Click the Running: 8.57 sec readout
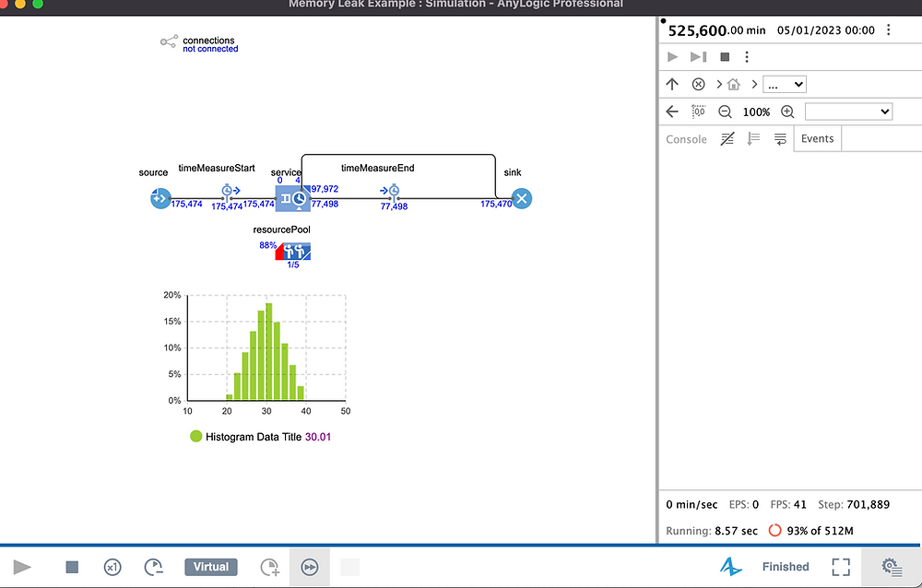The height and width of the screenshot is (588, 922). tap(712, 530)
